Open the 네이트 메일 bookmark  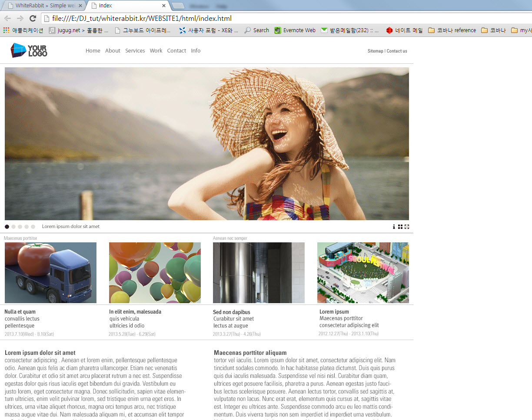tap(404, 30)
